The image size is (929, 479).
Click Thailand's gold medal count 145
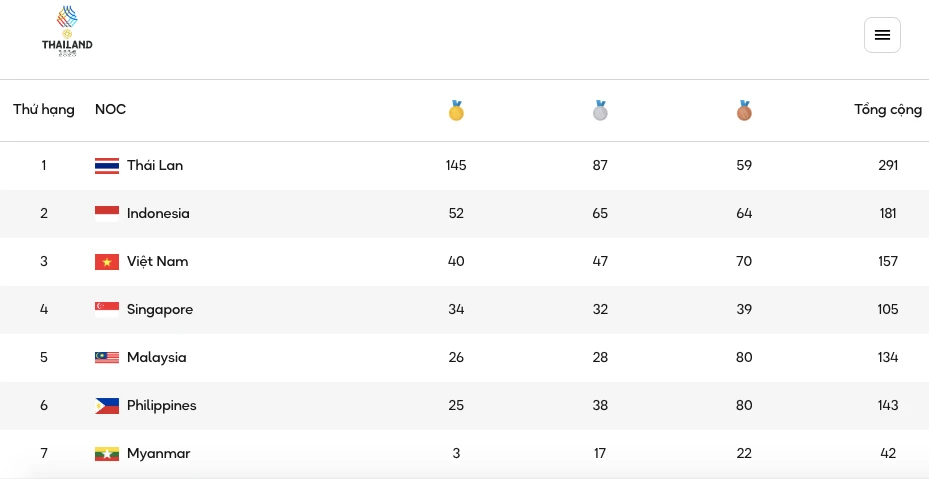pyautogui.click(x=456, y=166)
